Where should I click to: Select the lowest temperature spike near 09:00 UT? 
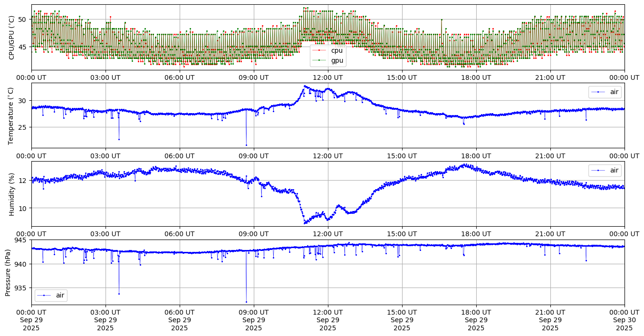[x=246, y=145]
